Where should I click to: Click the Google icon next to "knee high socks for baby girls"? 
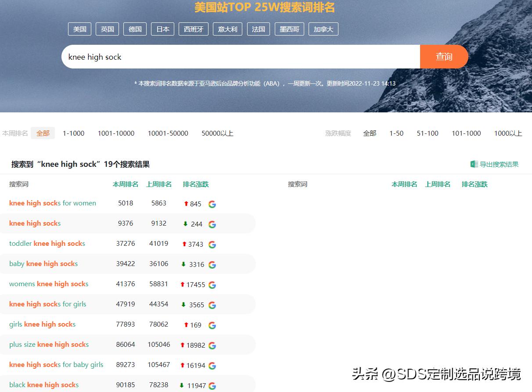click(x=212, y=365)
